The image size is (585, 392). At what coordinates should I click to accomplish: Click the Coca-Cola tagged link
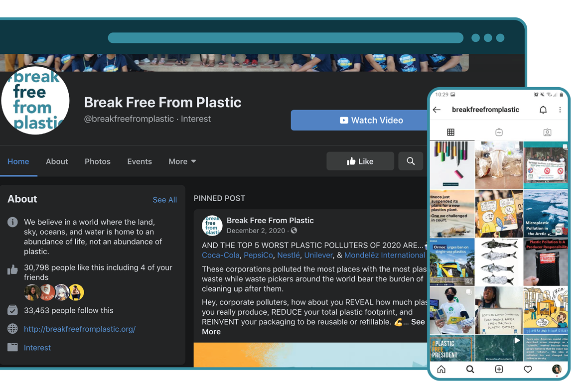(220, 255)
